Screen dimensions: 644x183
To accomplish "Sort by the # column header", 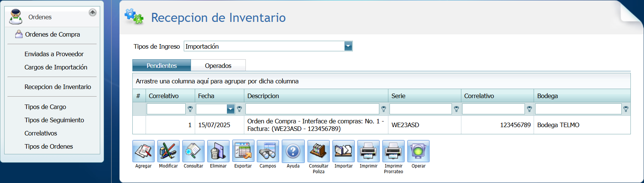I will point(139,96).
